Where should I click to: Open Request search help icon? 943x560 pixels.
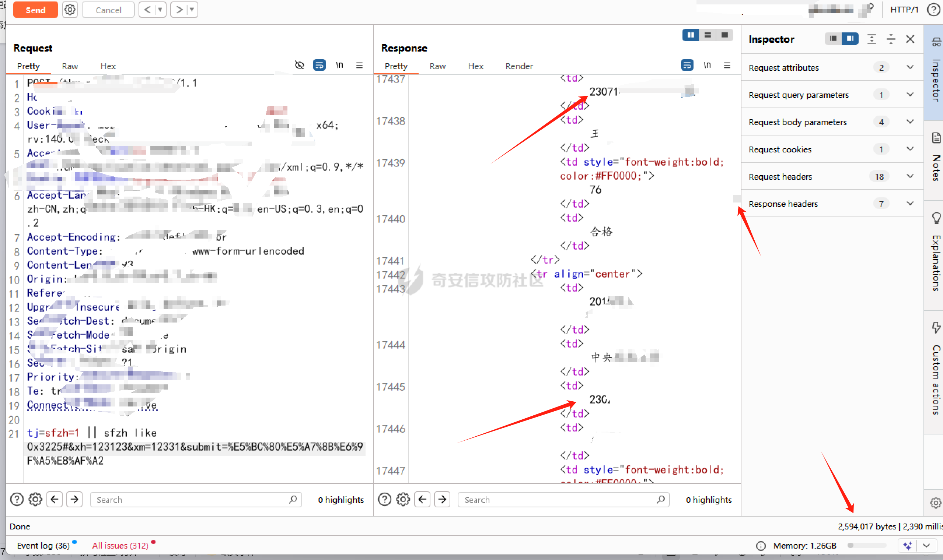coord(17,500)
